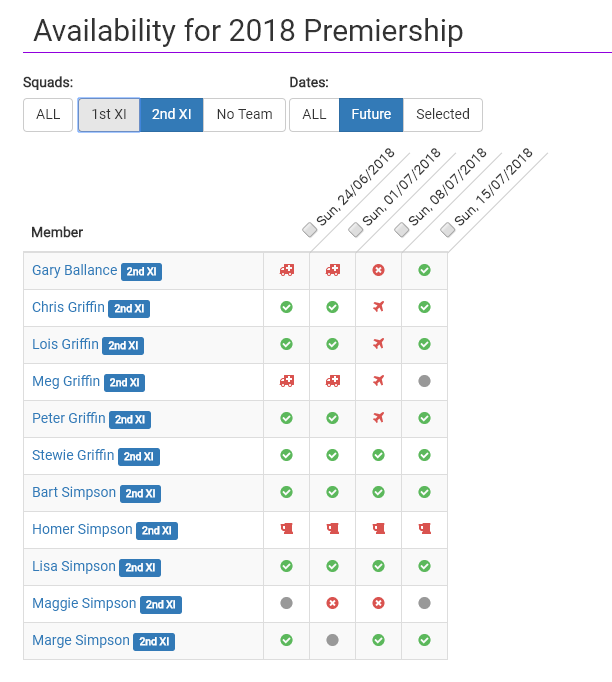Click Maggie Simpson's red cross for 01/07/2018
The height and width of the screenshot is (682, 612).
(x=333, y=603)
